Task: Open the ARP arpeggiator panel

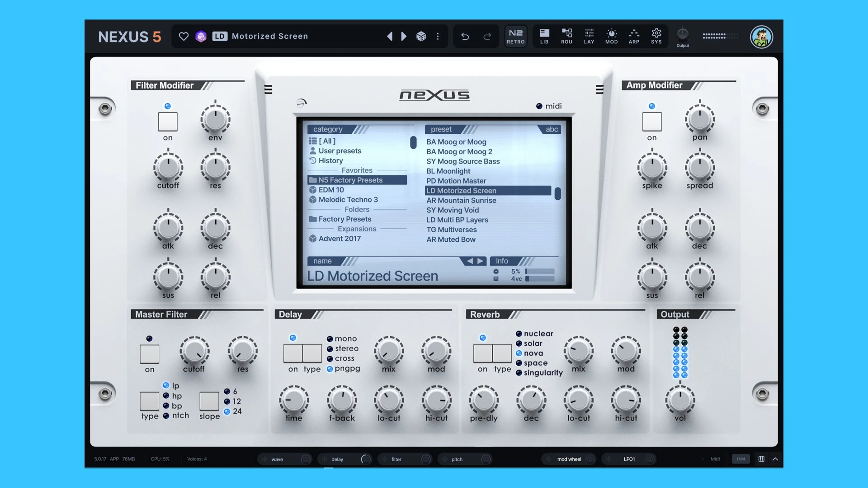Action: (634, 36)
